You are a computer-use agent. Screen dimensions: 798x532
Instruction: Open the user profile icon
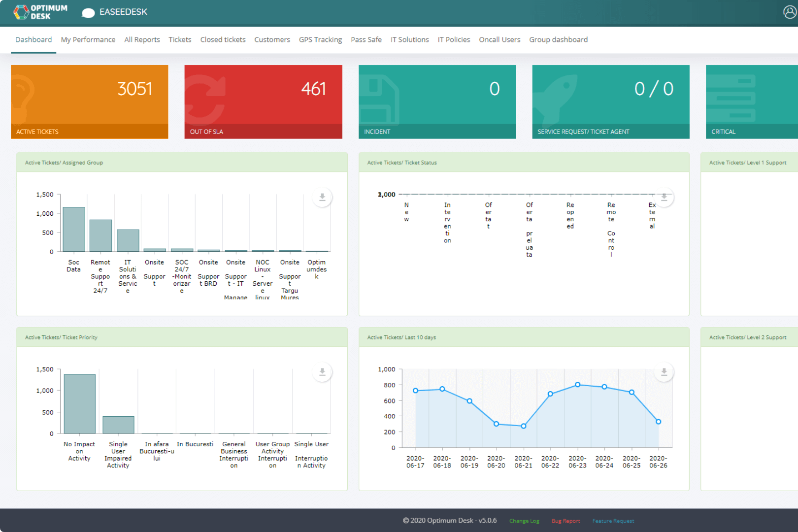click(790, 12)
